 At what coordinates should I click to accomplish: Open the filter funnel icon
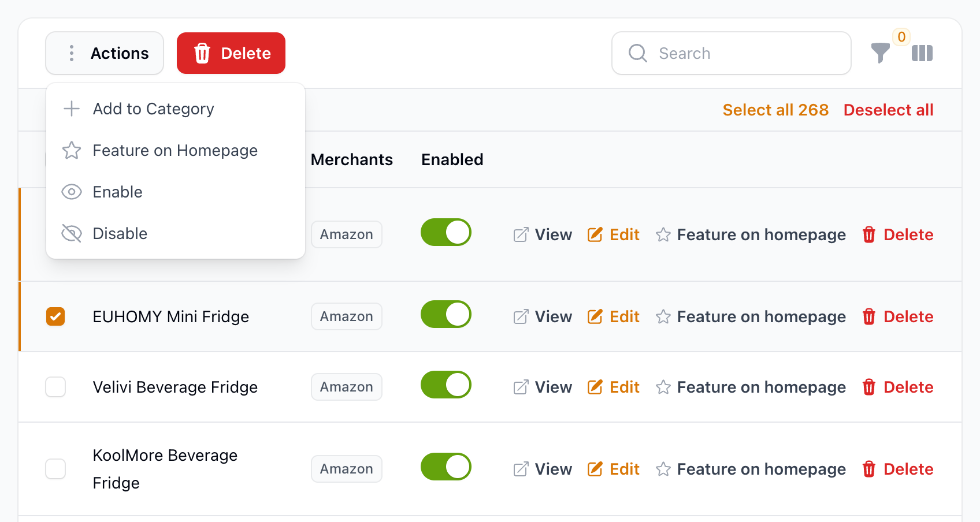click(x=880, y=53)
